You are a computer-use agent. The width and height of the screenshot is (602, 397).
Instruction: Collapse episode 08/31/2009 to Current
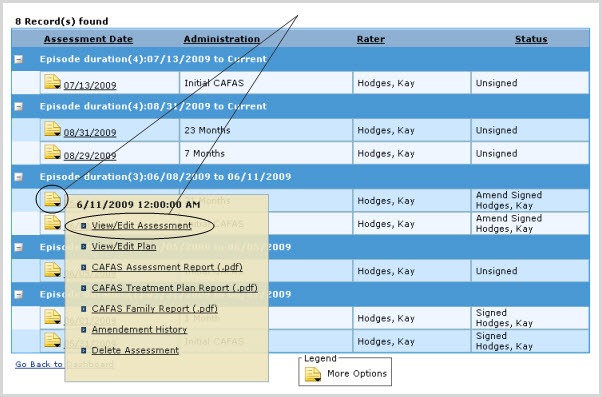tap(18, 107)
